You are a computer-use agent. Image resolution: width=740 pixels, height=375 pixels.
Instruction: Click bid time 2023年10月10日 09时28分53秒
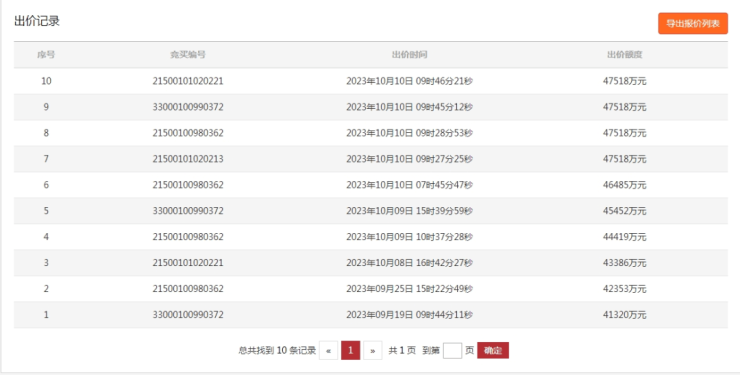click(x=409, y=133)
